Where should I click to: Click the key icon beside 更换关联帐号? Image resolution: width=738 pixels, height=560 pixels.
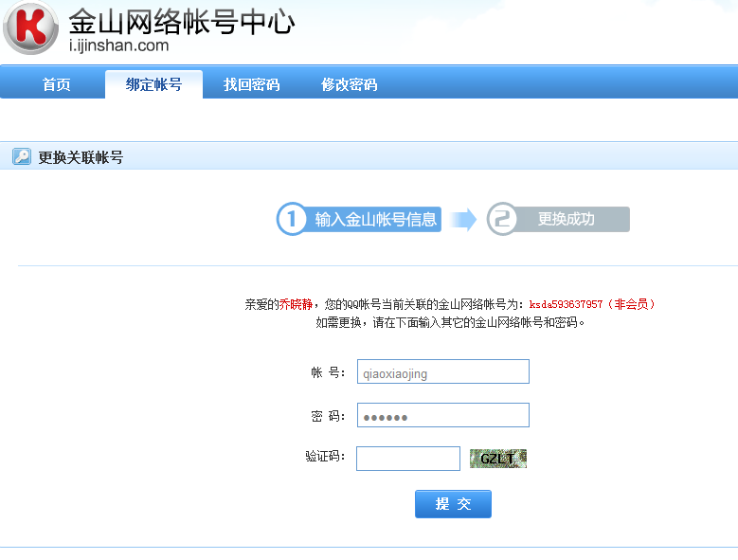click(22, 156)
